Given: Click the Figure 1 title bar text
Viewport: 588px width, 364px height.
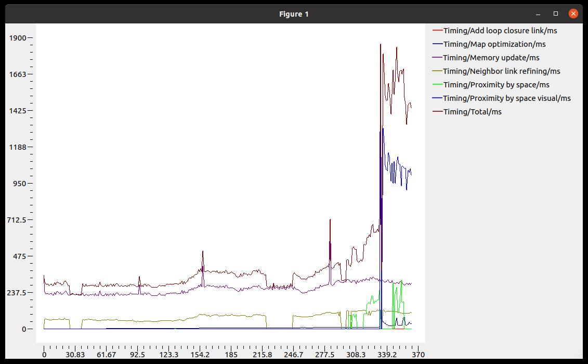Looking at the screenshot, I should pos(294,14).
